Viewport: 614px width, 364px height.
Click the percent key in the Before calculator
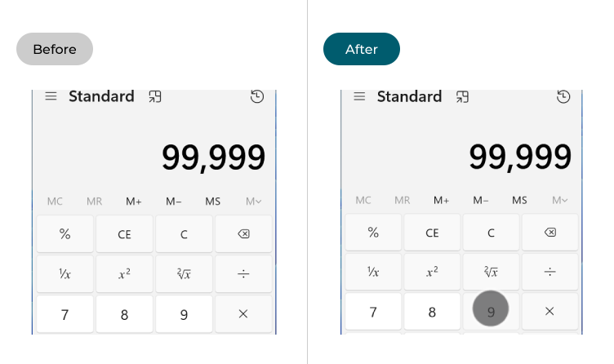(65, 234)
